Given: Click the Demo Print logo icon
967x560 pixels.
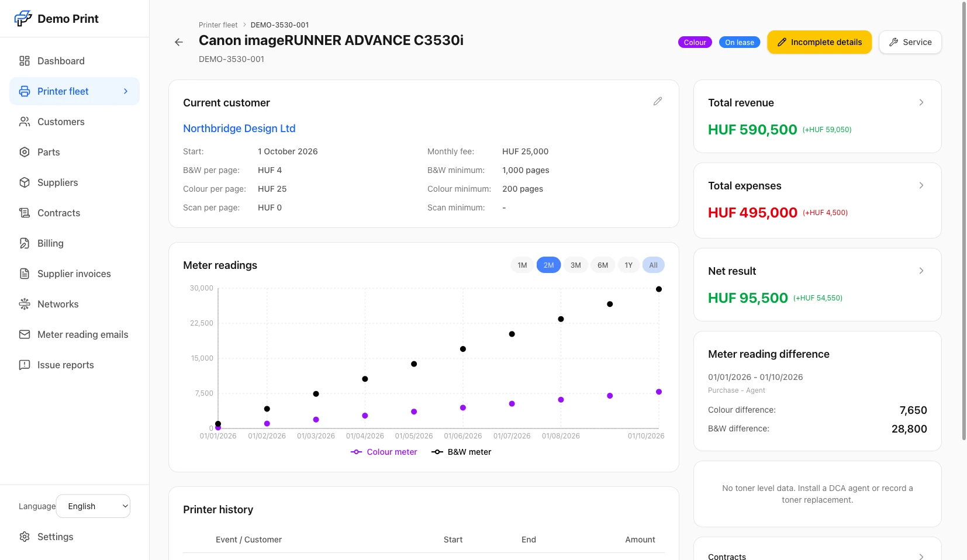Looking at the screenshot, I should [x=23, y=19].
